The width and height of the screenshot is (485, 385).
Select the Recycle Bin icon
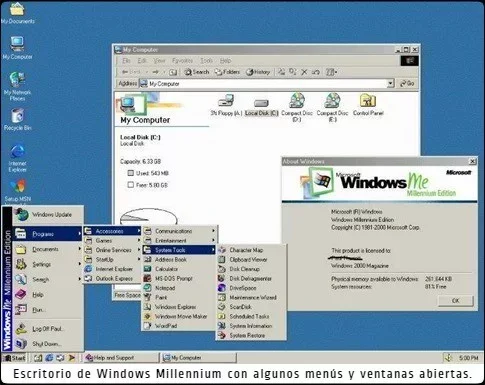point(17,119)
